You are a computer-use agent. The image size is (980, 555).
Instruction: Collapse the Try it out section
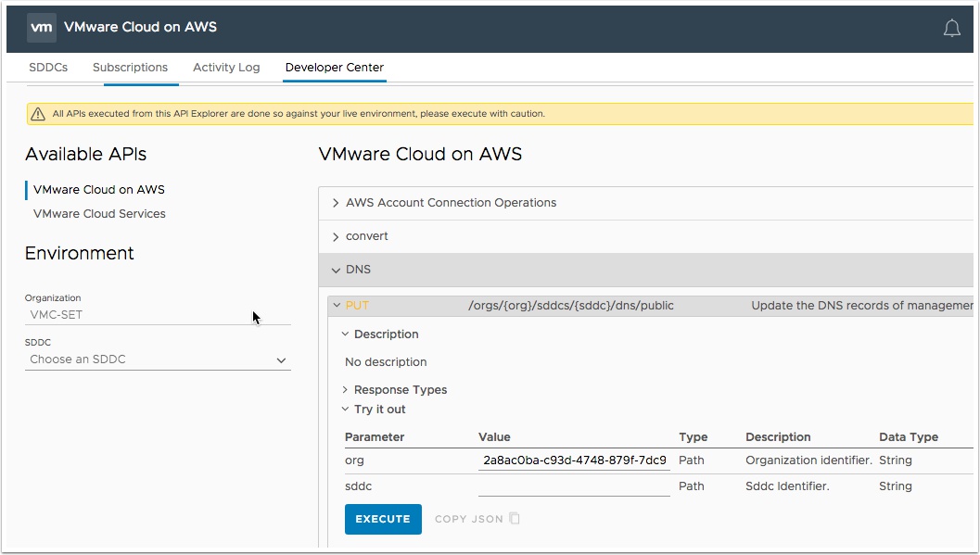click(x=374, y=410)
